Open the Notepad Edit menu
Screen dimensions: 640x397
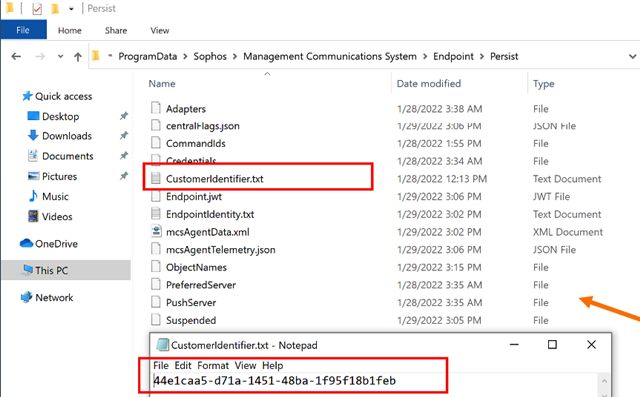[183, 366]
